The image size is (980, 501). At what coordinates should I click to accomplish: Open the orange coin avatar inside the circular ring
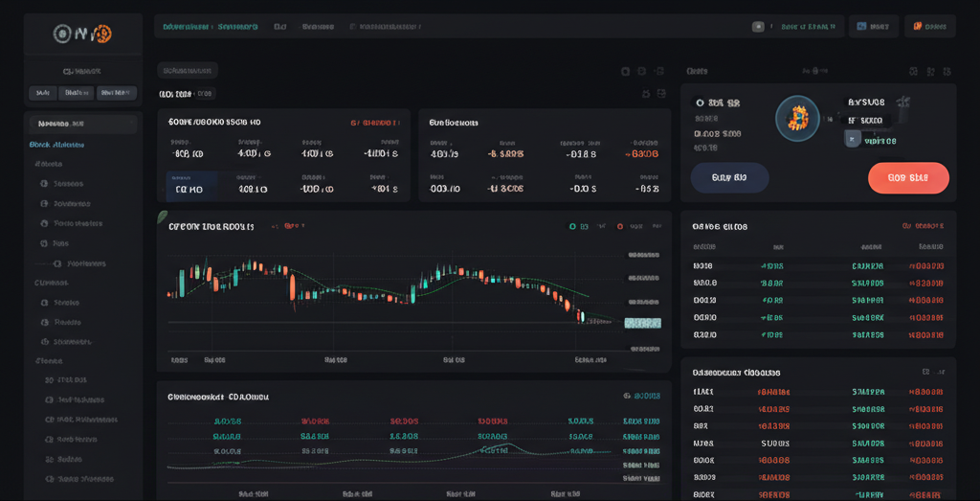798,118
